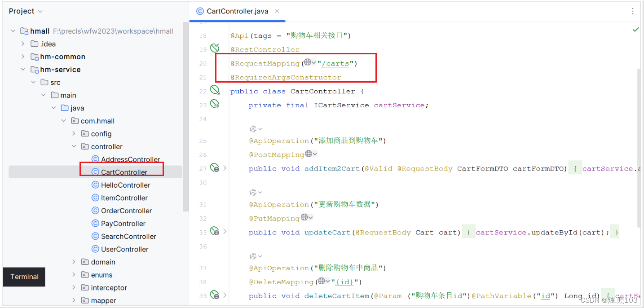The width and height of the screenshot is (644, 308).
Task: Open the inlay hint dropdown above line 37
Action: pyautogui.click(x=256, y=256)
